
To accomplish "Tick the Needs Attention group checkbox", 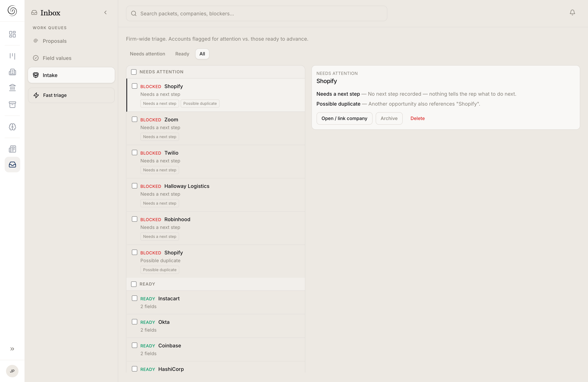I will click(x=134, y=72).
